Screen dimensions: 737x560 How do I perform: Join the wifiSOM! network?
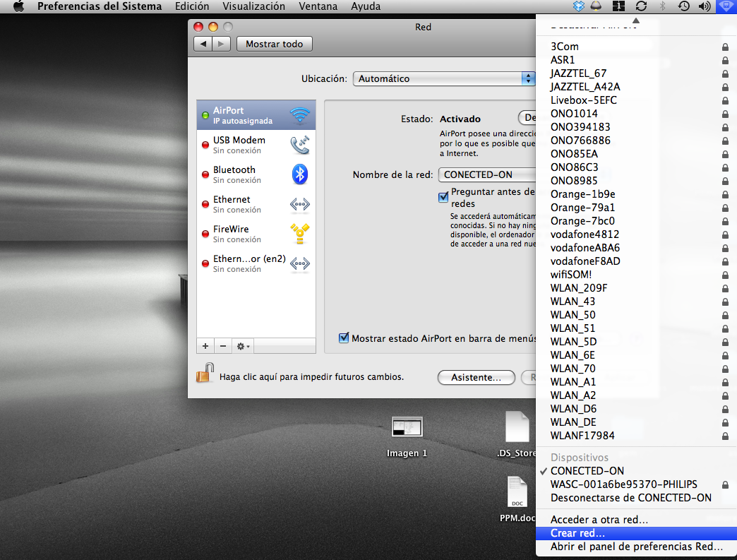point(637,275)
